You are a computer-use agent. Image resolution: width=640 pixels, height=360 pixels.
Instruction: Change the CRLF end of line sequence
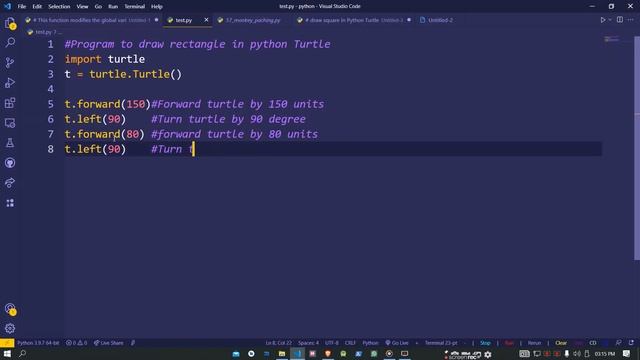coord(350,343)
